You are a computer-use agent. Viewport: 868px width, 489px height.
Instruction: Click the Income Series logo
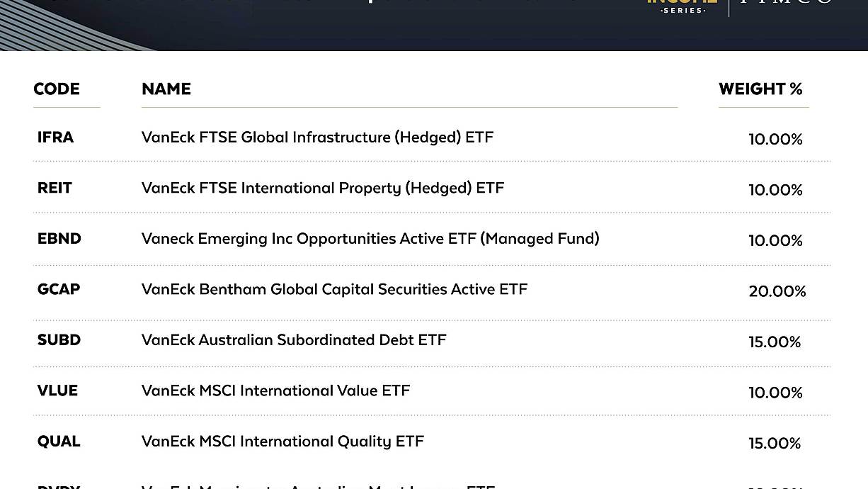[683, 6]
